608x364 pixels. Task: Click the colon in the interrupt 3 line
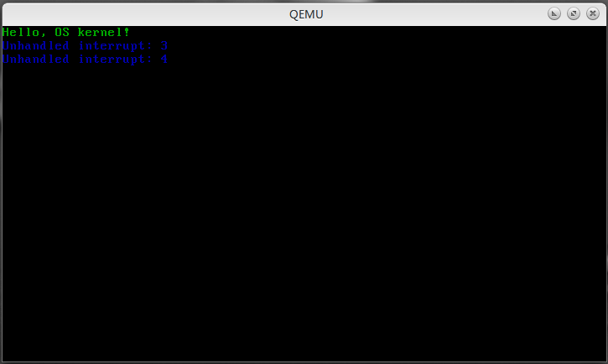click(149, 46)
